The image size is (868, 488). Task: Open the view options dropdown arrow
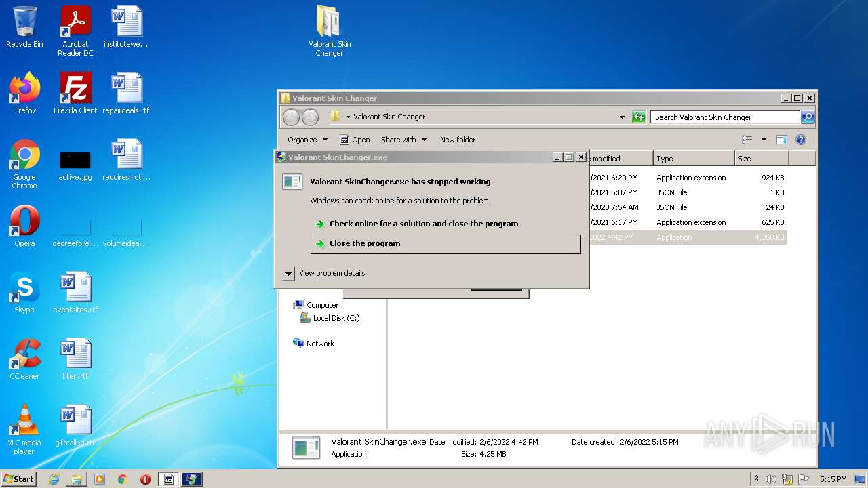click(764, 140)
